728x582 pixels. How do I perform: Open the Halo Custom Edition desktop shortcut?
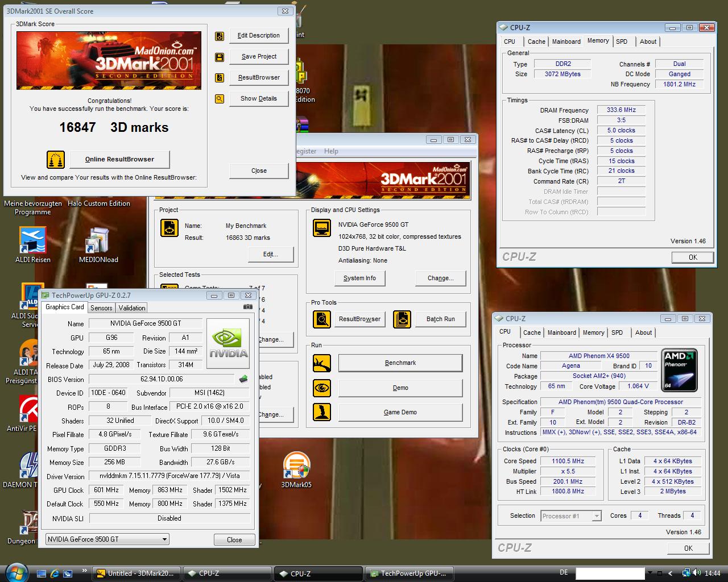click(99, 203)
